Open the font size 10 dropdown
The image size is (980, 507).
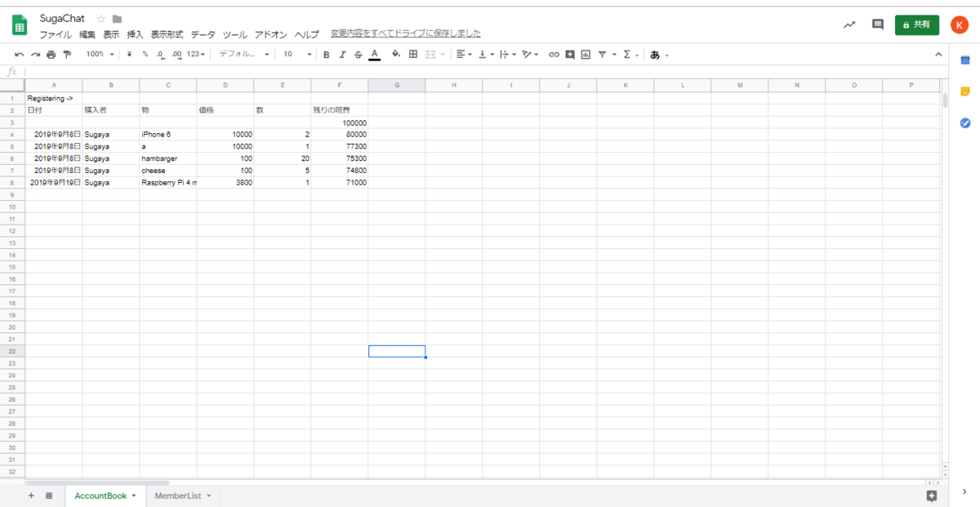point(297,55)
